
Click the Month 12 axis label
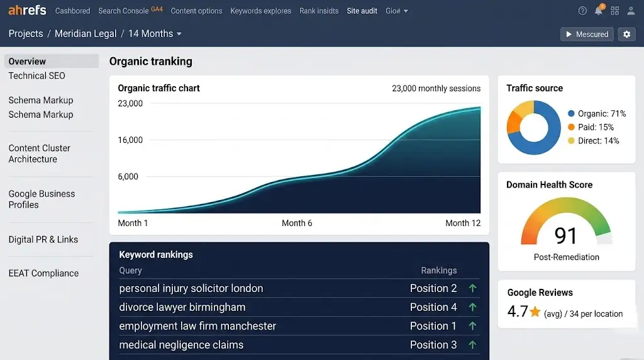pos(463,223)
